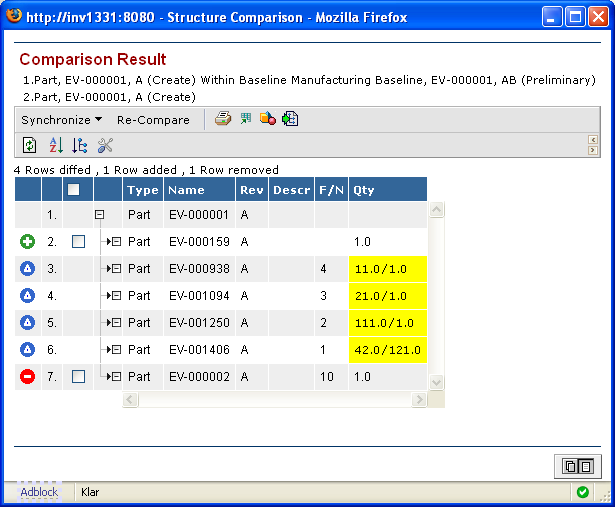The image size is (615, 507).
Task: Click the refresh page icon
Action: pyautogui.click(x=30, y=146)
